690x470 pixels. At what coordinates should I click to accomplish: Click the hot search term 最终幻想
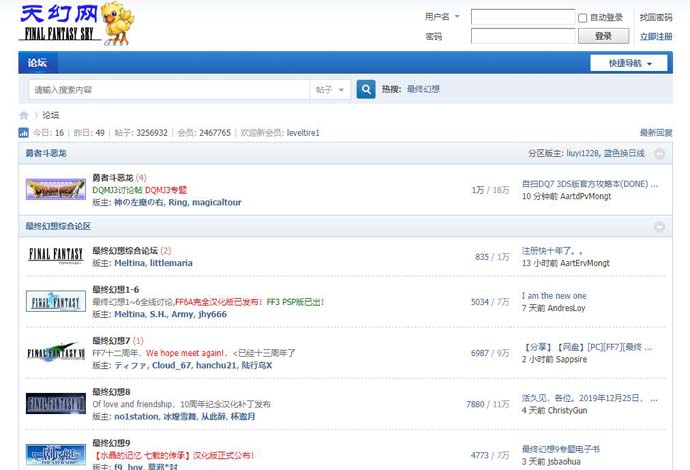point(423,89)
